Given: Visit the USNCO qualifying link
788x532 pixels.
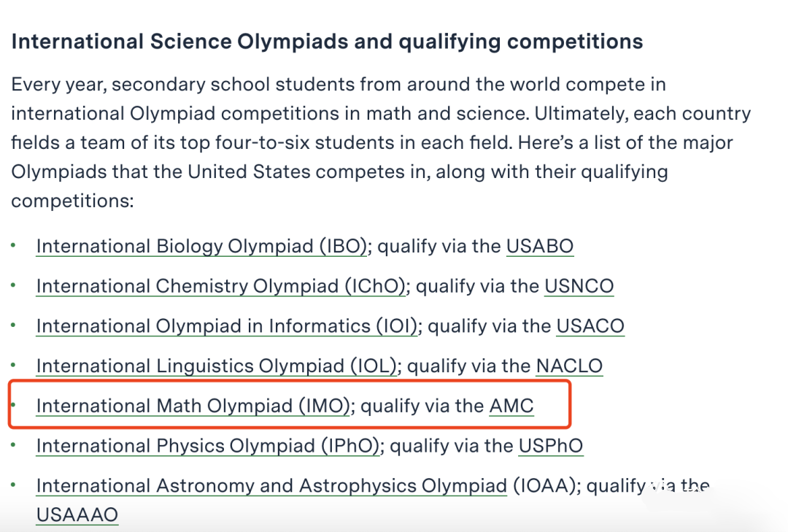Looking at the screenshot, I should (579, 286).
